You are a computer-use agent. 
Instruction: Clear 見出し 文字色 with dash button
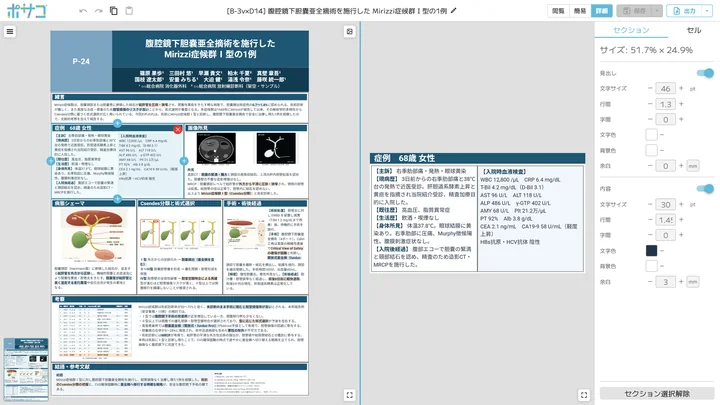tap(662, 135)
